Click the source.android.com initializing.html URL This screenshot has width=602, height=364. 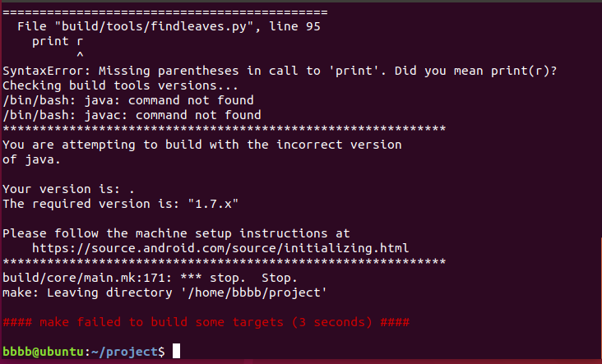(x=220, y=248)
